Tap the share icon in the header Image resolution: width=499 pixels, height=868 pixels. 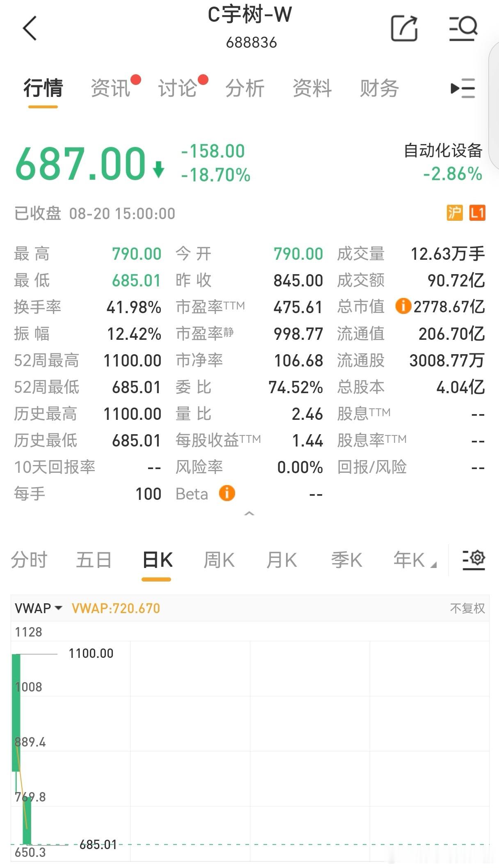coord(404,28)
